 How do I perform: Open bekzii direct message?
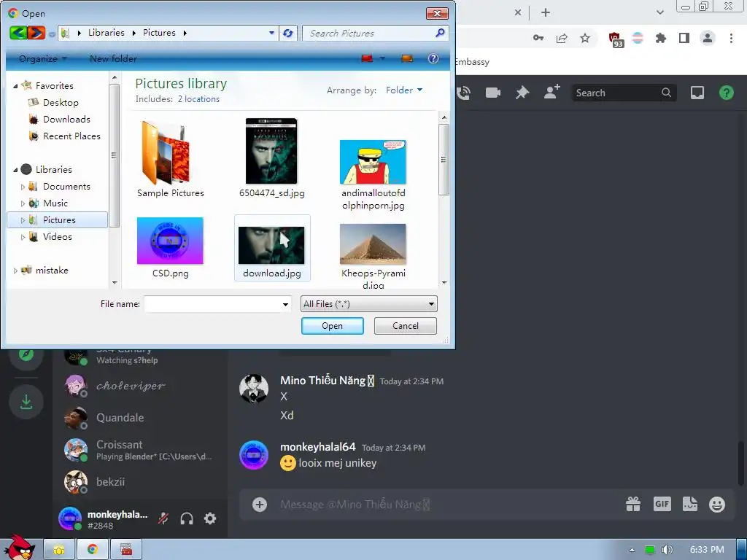point(141,482)
